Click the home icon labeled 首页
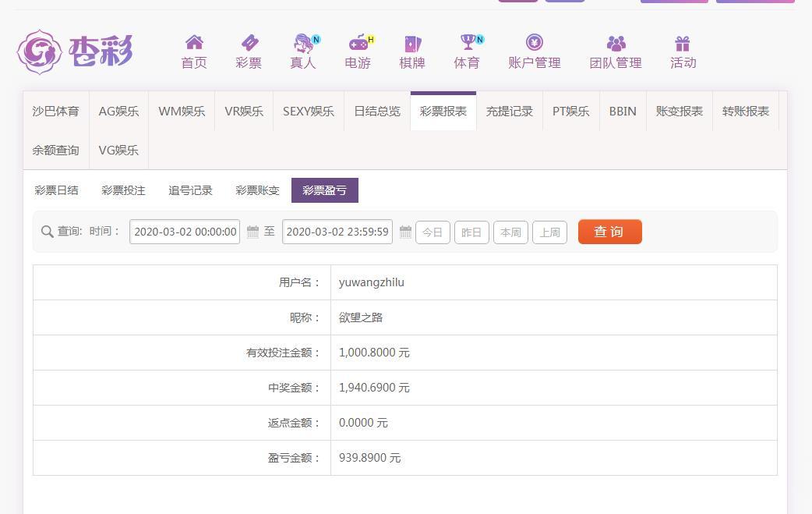The height and width of the screenshot is (514, 812). [x=194, y=43]
